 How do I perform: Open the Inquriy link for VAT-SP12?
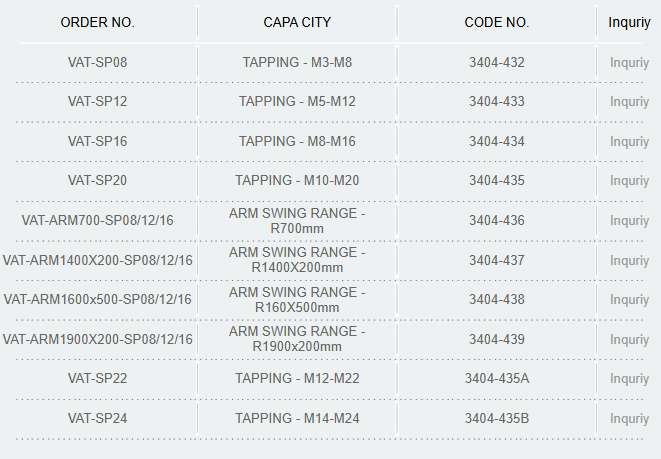click(x=629, y=102)
